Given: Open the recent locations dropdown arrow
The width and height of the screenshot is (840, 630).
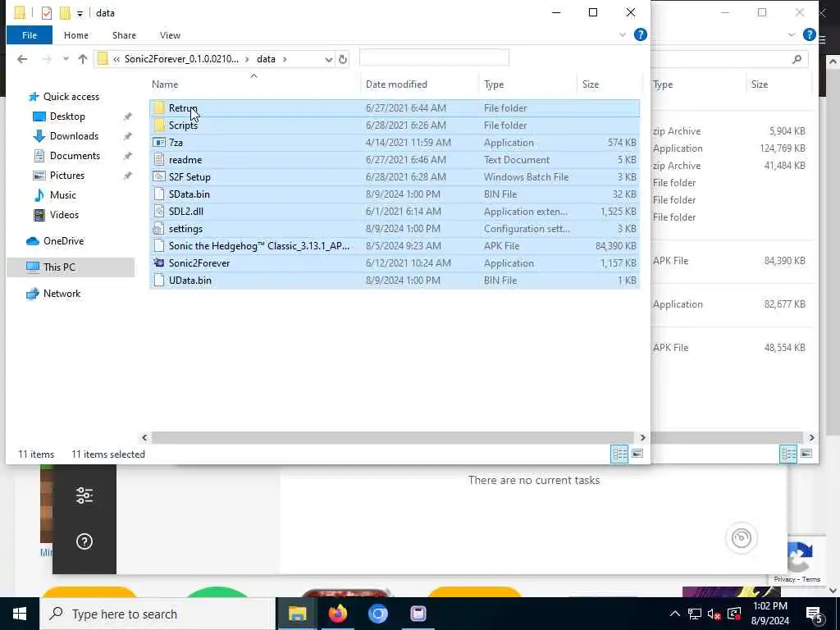Looking at the screenshot, I should (66, 59).
